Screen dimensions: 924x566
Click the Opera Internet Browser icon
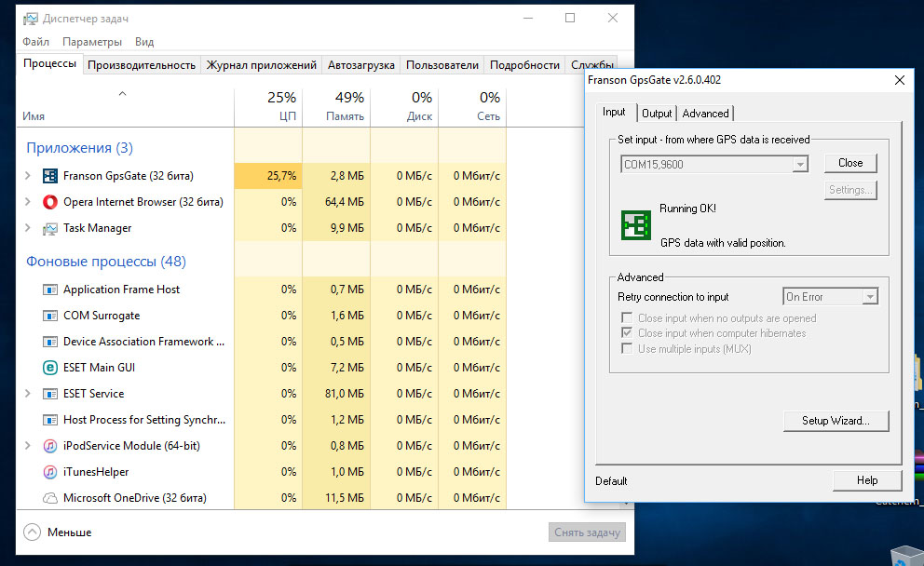pos(50,202)
